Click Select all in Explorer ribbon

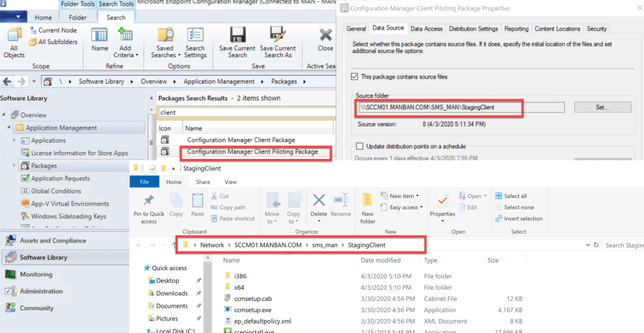[x=511, y=196]
